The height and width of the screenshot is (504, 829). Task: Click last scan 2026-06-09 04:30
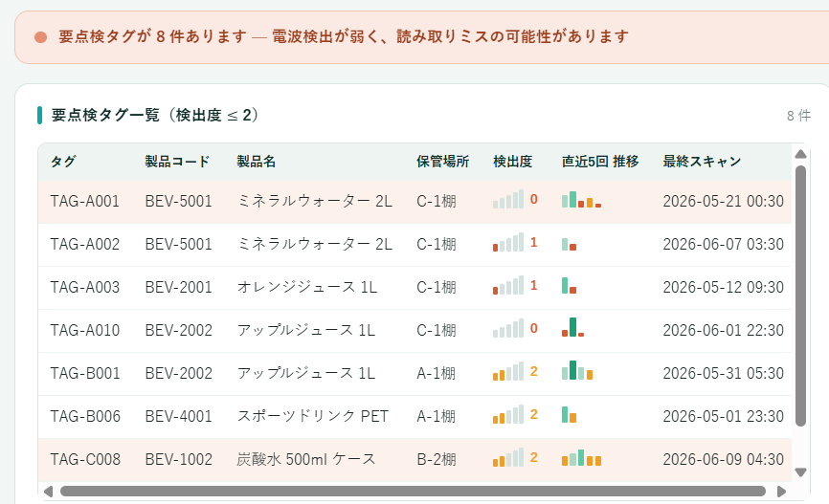click(x=723, y=460)
